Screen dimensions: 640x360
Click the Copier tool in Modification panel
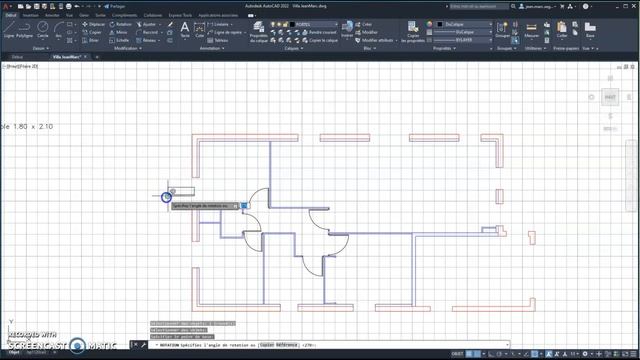click(92, 32)
